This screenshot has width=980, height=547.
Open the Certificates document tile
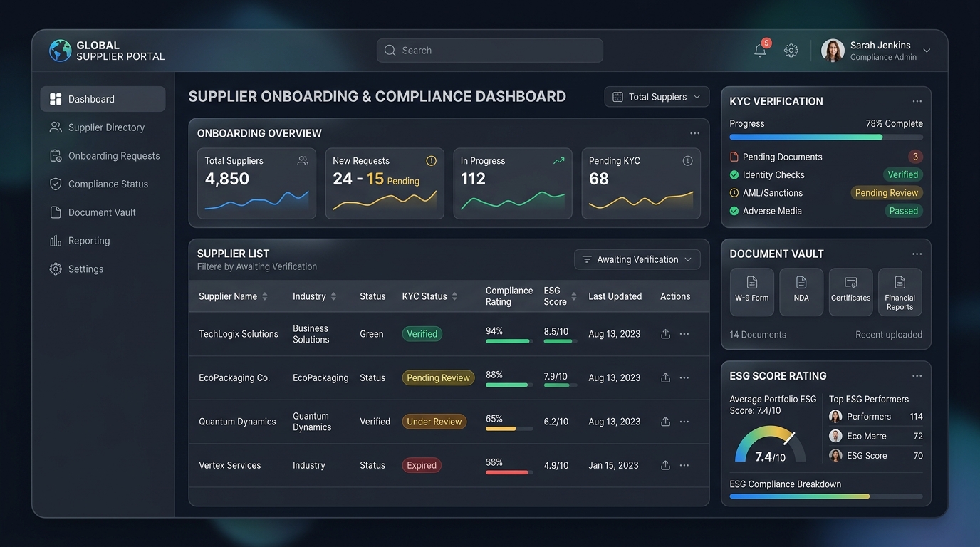(850, 292)
